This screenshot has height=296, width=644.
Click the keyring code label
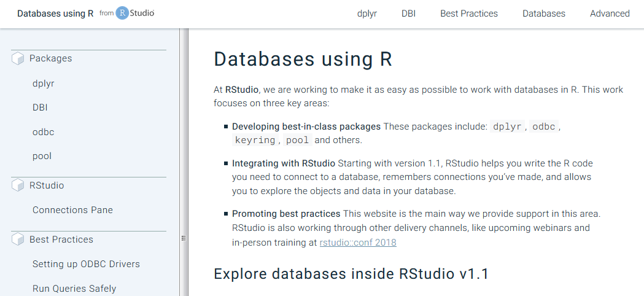255,140
